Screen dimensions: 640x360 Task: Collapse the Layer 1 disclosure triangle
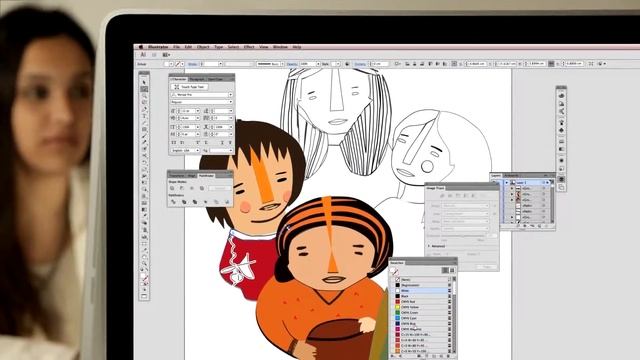[507, 182]
